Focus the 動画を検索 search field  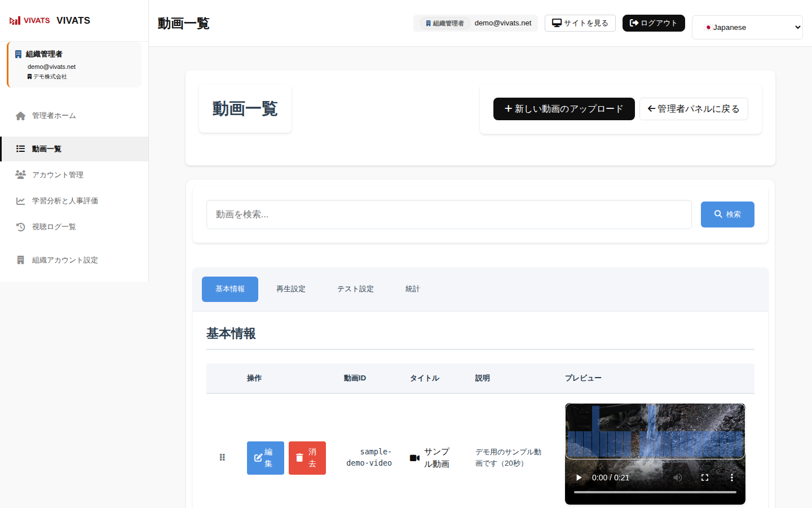point(449,214)
